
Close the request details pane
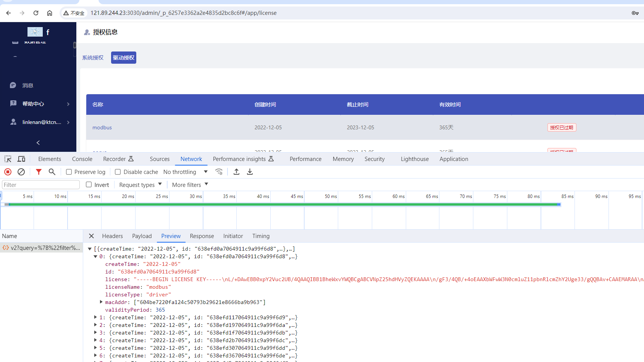pos(92,236)
